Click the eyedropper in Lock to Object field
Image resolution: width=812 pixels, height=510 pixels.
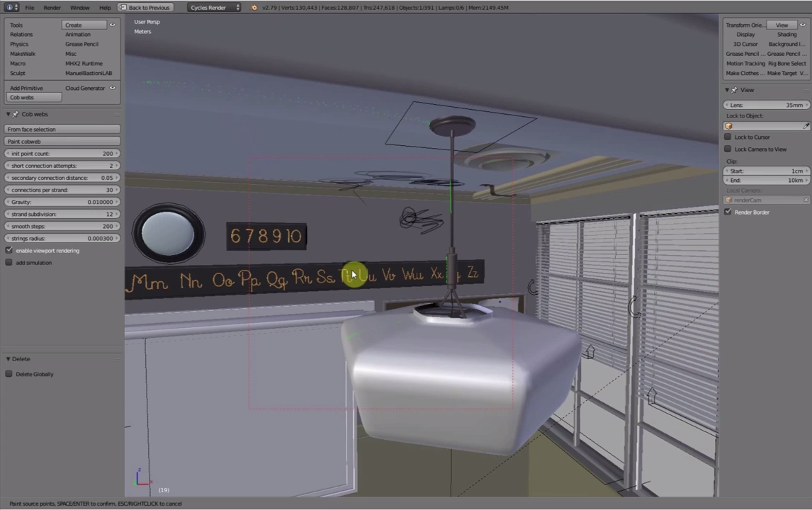806,126
